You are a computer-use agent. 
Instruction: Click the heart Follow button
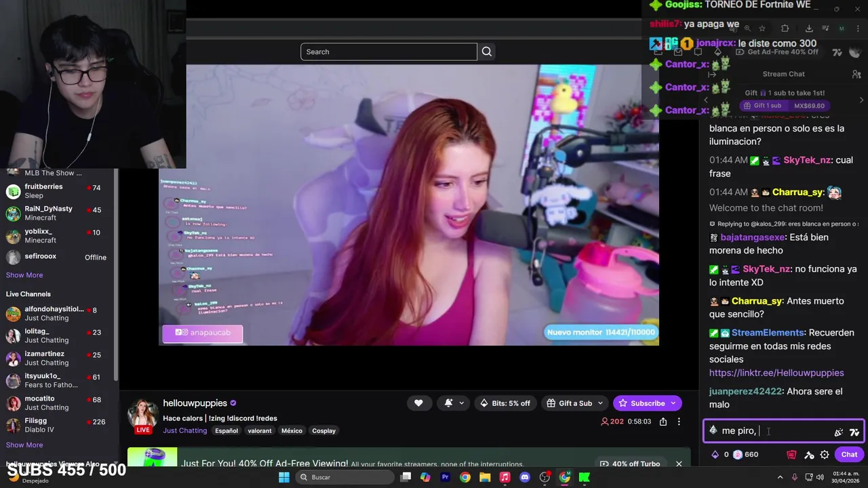click(418, 403)
